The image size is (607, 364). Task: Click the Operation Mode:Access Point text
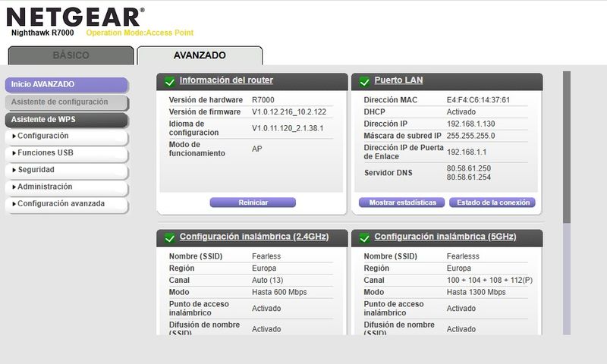[140, 33]
